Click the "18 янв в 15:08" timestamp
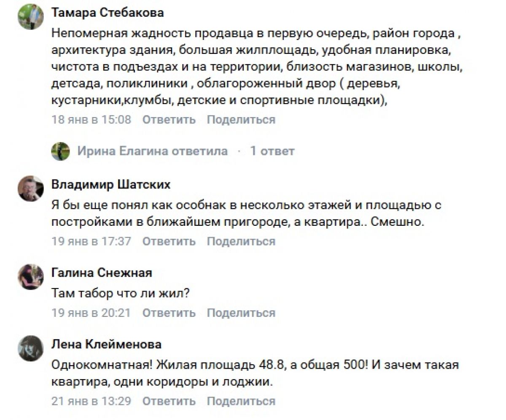Image resolution: width=506 pixels, height=420 pixels. (91, 120)
